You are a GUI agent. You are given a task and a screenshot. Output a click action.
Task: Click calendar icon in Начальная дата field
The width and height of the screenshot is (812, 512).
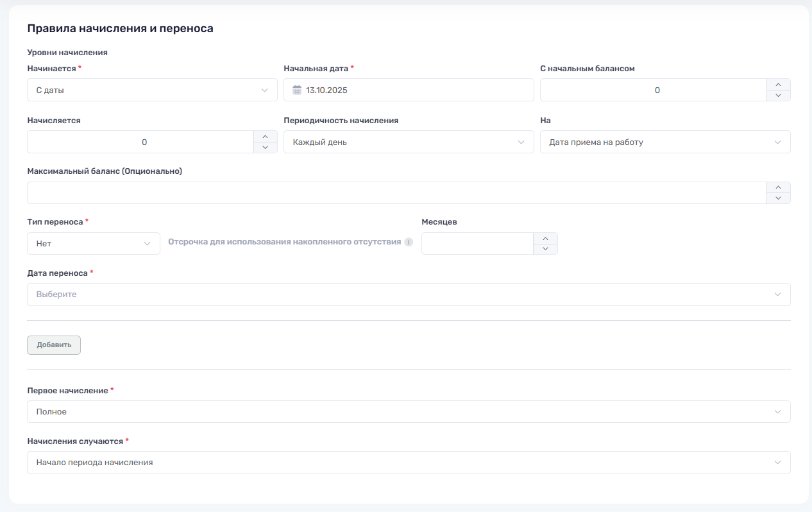pos(296,90)
